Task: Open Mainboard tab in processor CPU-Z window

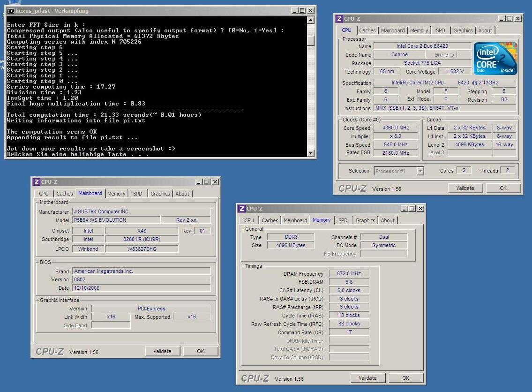Action: click(392, 30)
